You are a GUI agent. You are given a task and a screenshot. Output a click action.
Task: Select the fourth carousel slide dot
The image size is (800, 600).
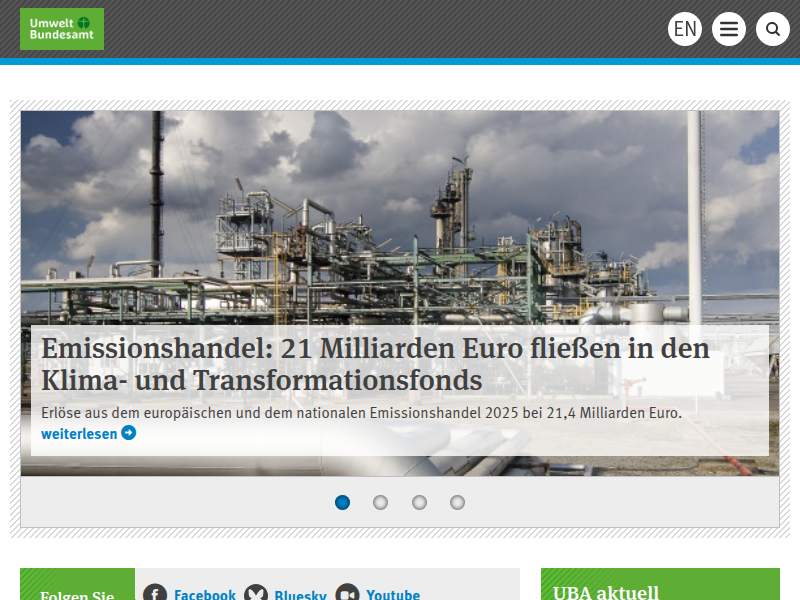pyautogui.click(x=457, y=502)
